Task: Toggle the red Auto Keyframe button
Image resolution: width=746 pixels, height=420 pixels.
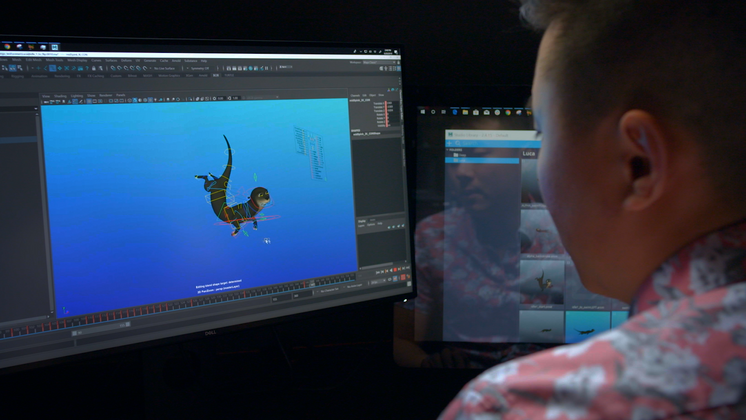Action: 403,277
